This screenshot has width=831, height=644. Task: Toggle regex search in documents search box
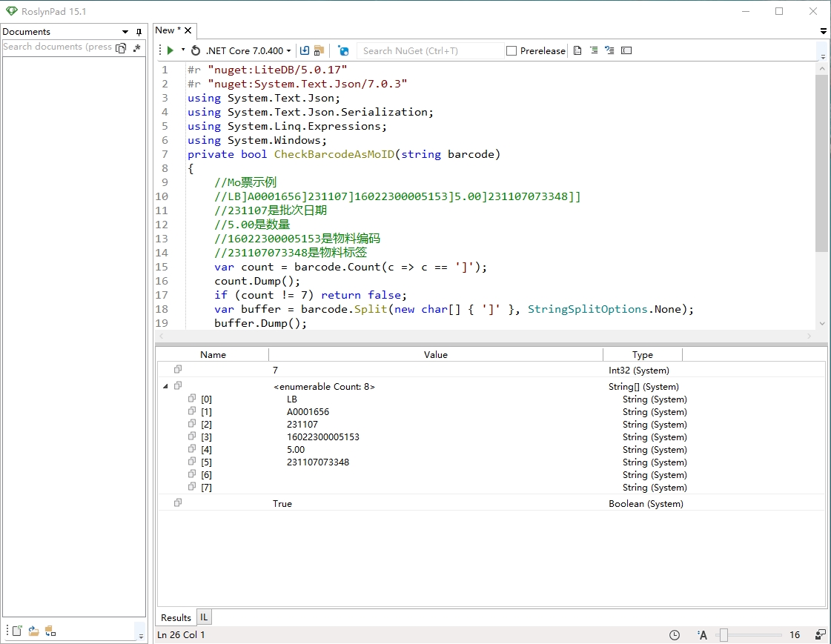click(x=136, y=47)
